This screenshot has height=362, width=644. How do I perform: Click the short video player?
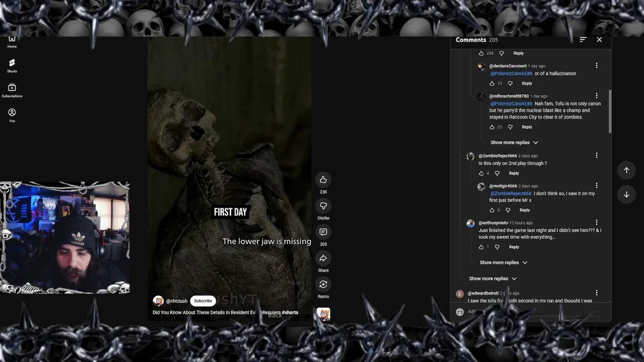point(229,178)
